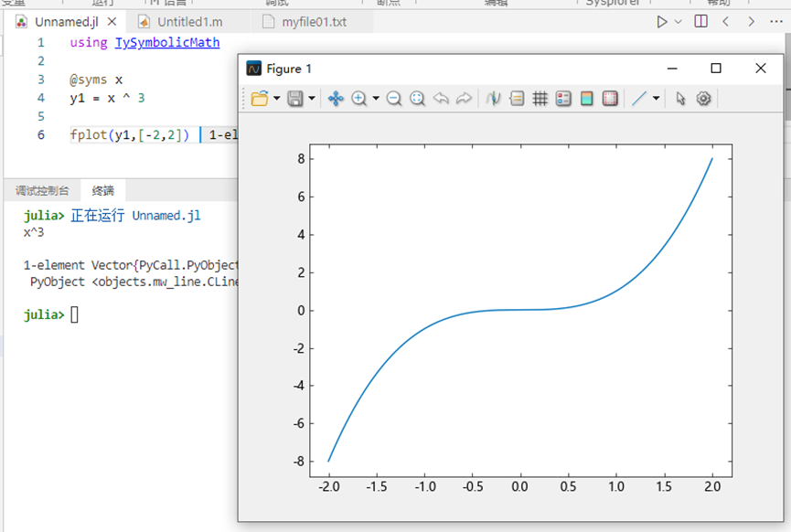Open the editor more actions ellipsis
Viewport: 791px width, 532px height.
coord(775,22)
